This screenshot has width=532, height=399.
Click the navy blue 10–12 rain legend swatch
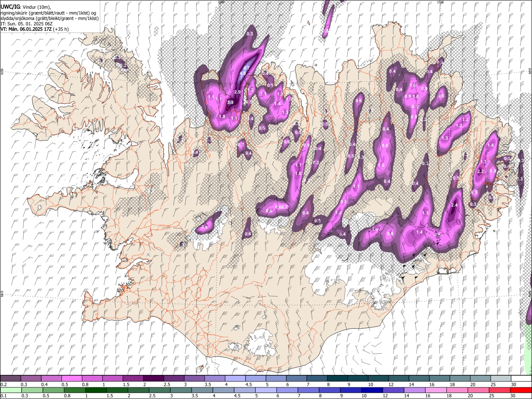click(371, 390)
